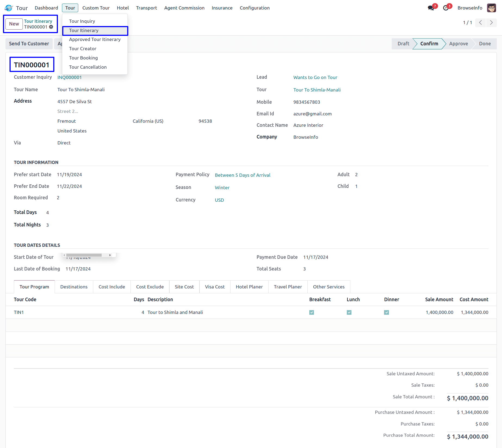
Task: Uncheck the Breakfast checkbox for TIN1
Action: pyautogui.click(x=311, y=312)
